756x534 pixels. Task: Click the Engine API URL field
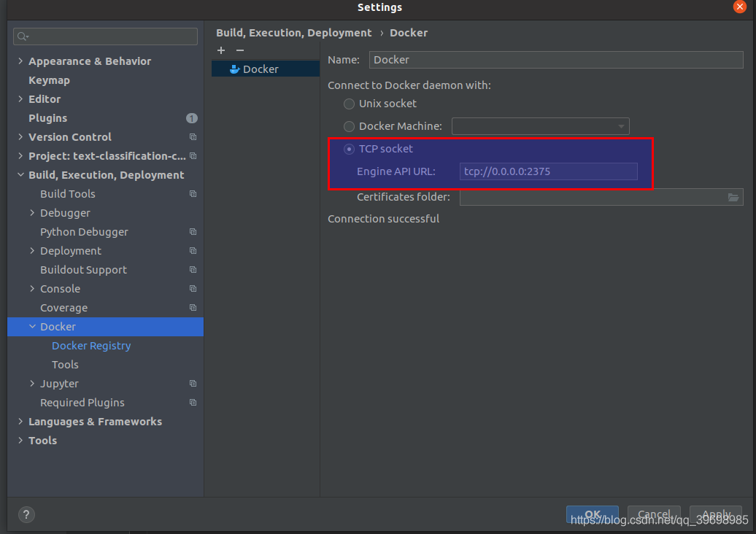[x=548, y=171]
